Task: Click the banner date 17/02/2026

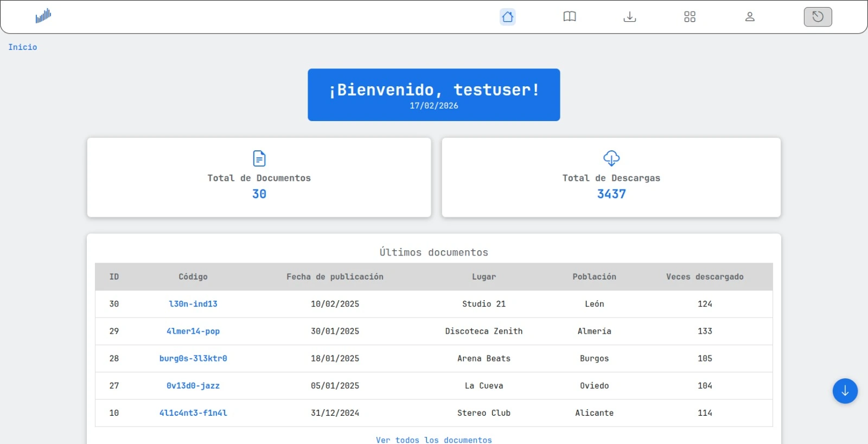Action: [x=434, y=106]
